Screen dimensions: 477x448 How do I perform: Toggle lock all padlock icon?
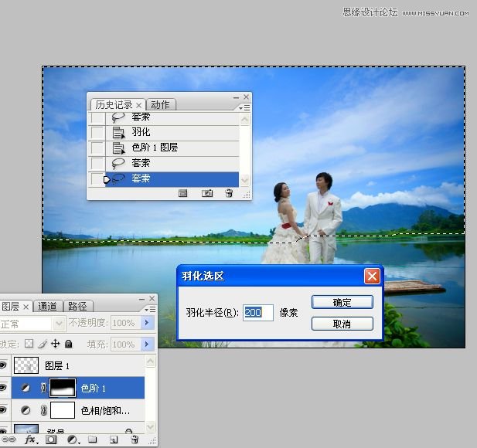69,344
